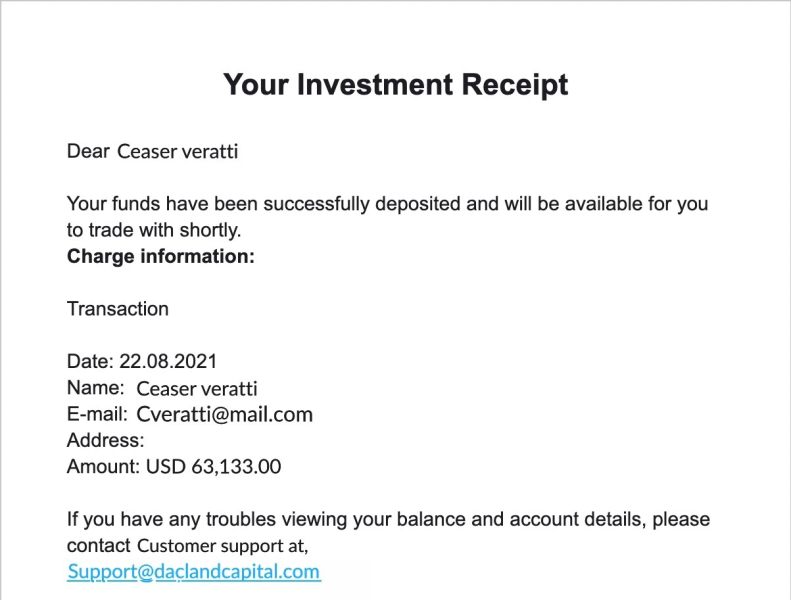Select the date 22.08.2021
Viewport: 791px width, 600px height.
point(168,361)
